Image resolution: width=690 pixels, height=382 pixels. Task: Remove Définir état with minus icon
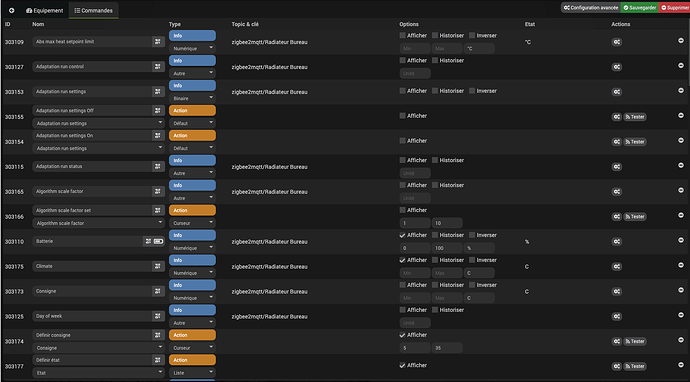point(681,365)
